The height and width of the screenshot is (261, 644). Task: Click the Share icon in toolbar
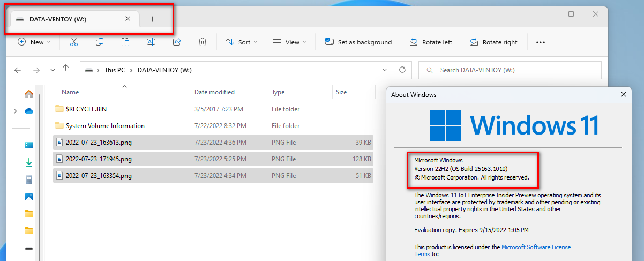(x=177, y=42)
